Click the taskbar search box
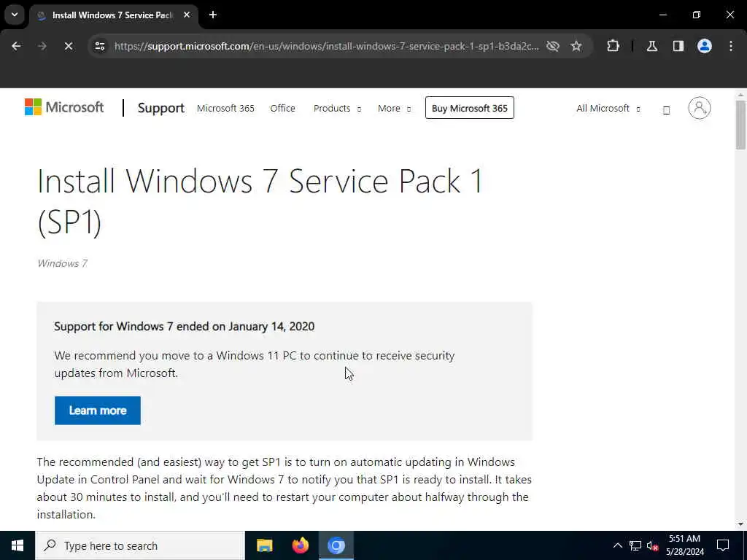This screenshot has height=560, width=747. pyautogui.click(x=140, y=545)
